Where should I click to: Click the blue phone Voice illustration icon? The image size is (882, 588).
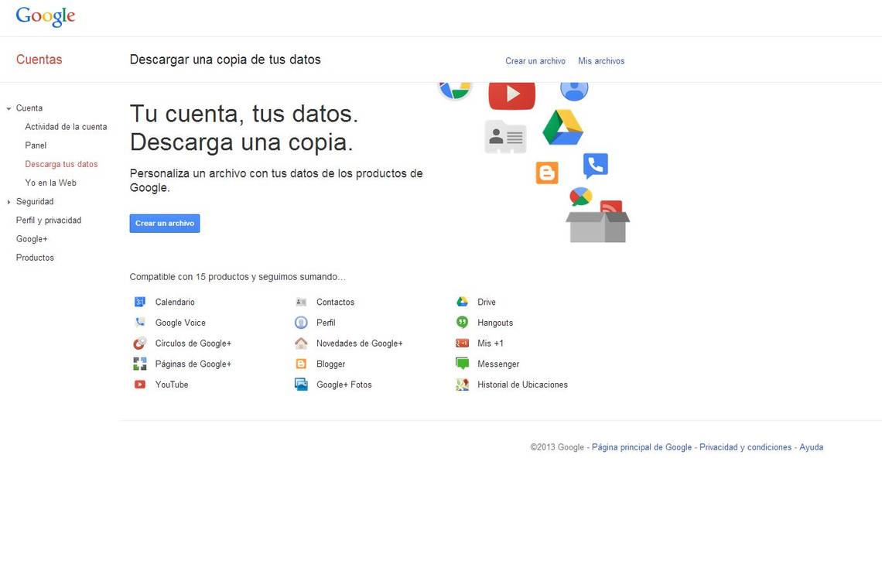pos(596,166)
